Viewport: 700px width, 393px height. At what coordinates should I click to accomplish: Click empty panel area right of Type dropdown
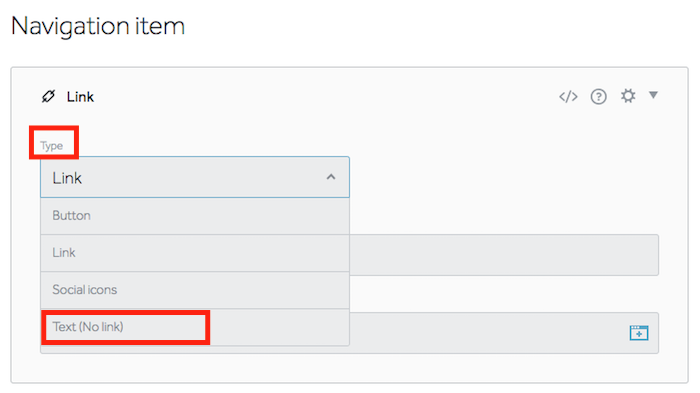pyautogui.click(x=504, y=177)
